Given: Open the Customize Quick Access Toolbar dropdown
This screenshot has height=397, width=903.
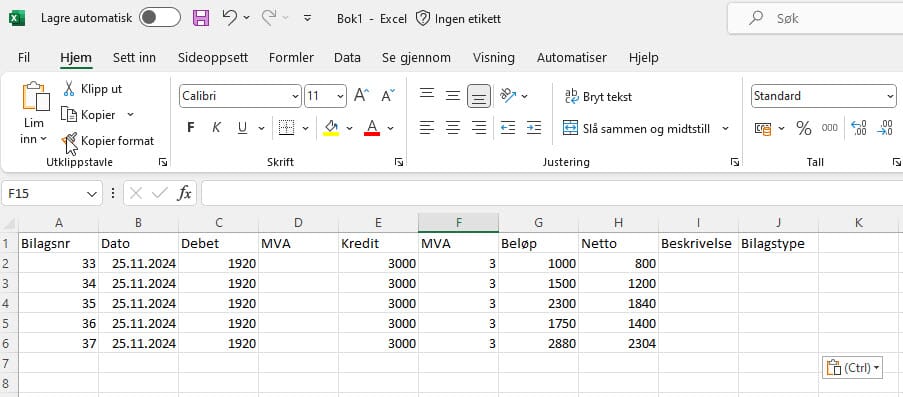Looking at the screenshot, I should click(x=308, y=18).
